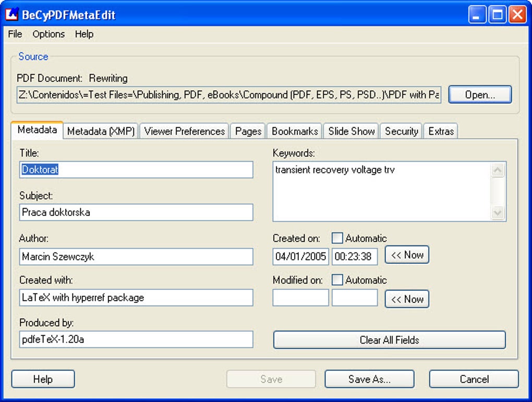Click the Created on time field
This screenshot has height=402, width=532.
pos(355,257)
